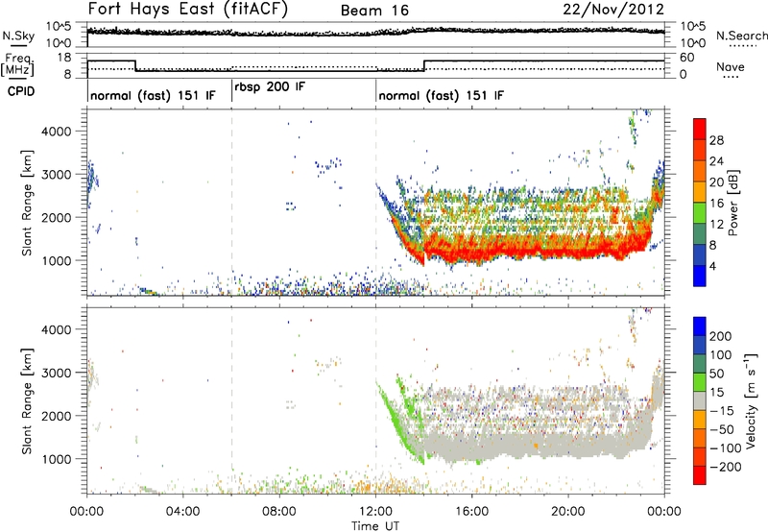Click the gray velocity band near 18:00

tap(519, 447)
